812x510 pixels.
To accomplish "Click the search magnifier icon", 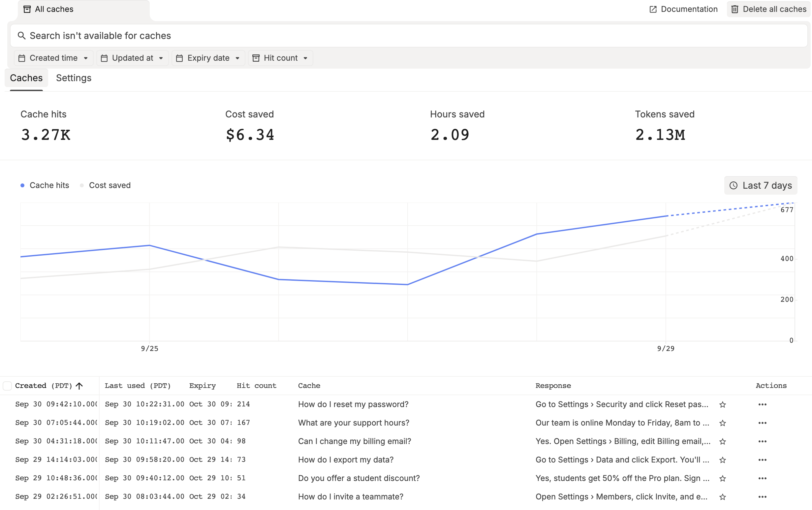I will pyautogui.click(x=21, y=36).
